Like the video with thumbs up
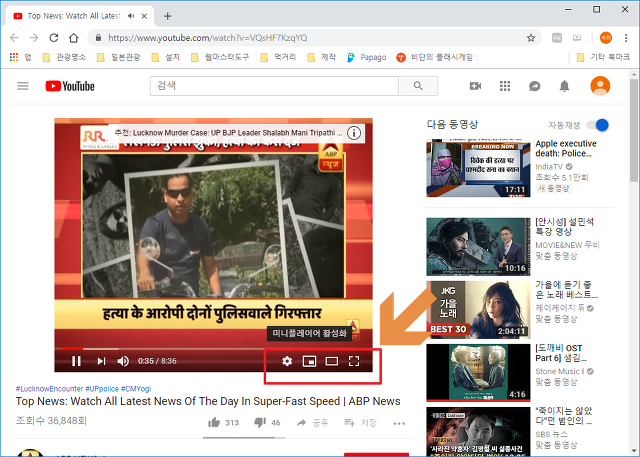The image size is (640, 457). (x=214, y=423)
